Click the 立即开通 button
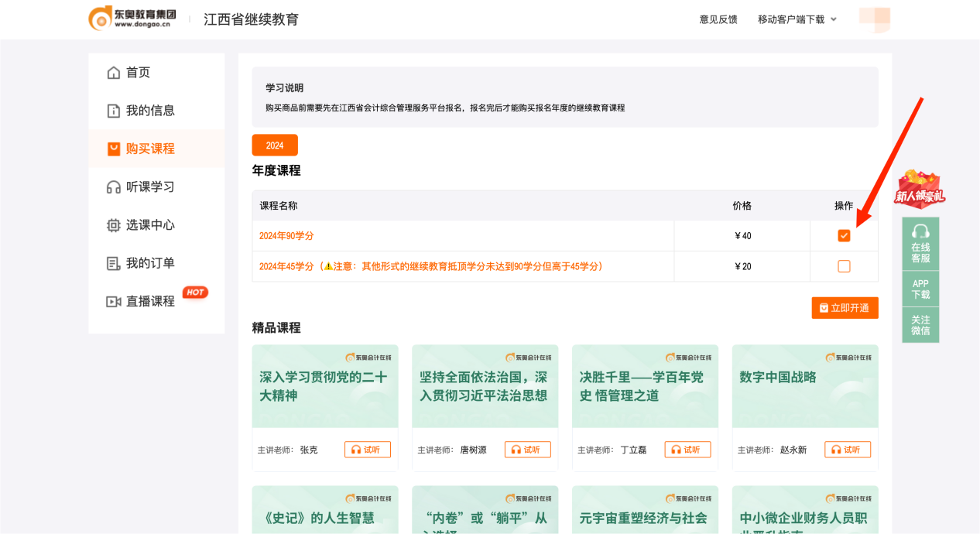This screenshot has height=534, width=980. [845, 307]
